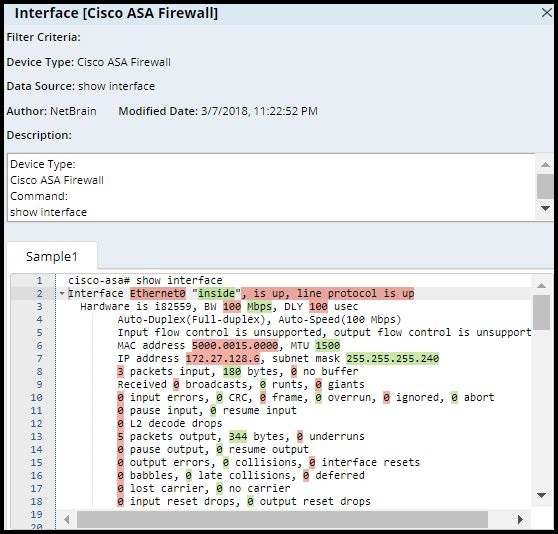
Task: Click the horizontal scroll right arrow
Action: (520, 519)
